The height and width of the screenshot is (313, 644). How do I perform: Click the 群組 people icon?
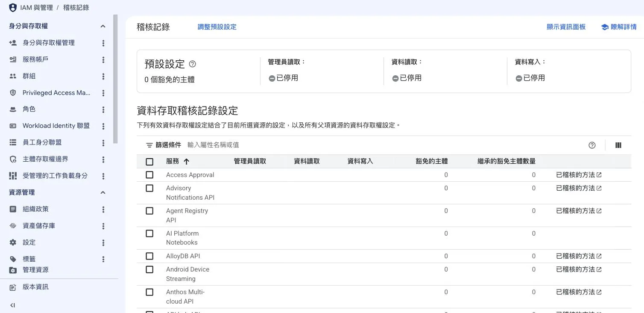tap(13, 76)
